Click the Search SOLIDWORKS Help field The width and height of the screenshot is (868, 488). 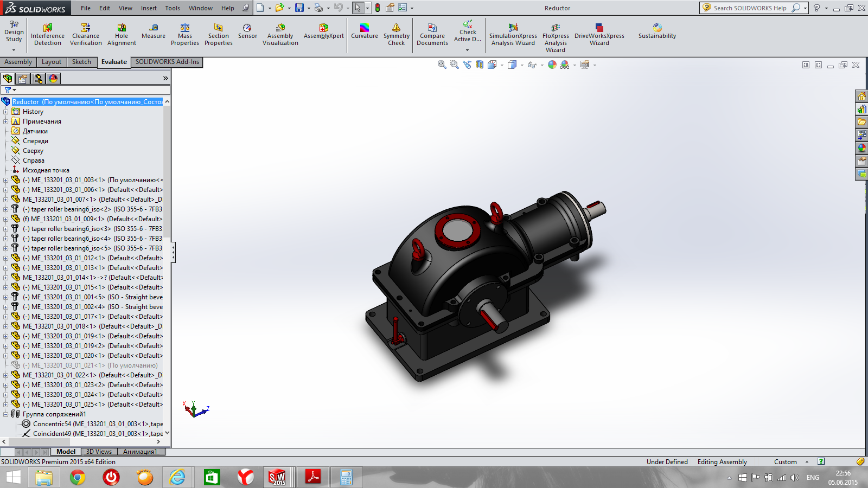tap(750, 8)
